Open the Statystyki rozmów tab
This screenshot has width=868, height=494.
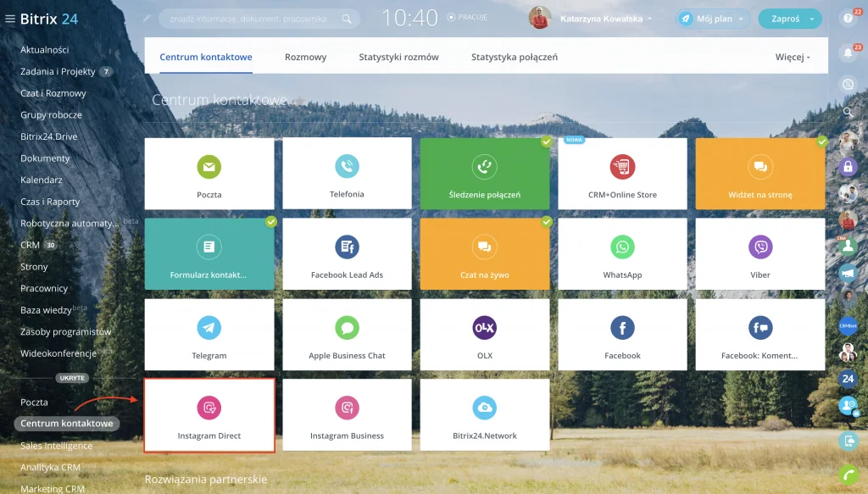coord(398,57)
